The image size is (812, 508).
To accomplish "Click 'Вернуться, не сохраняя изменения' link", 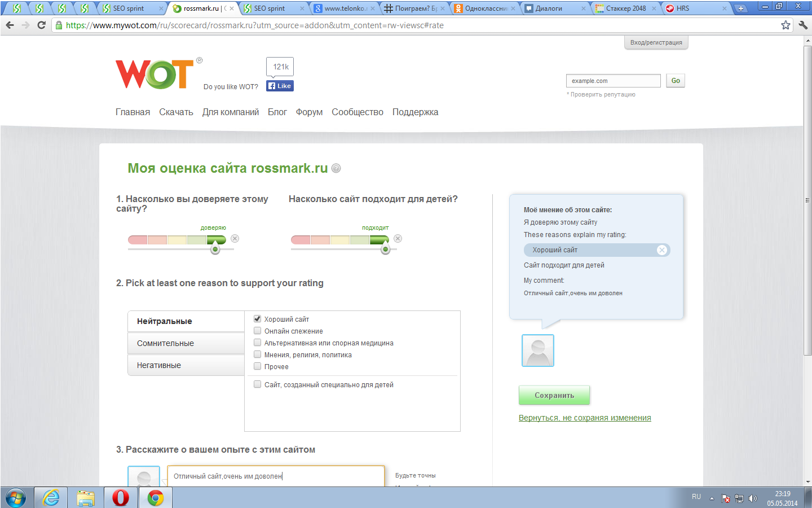I will click(585, 418).
